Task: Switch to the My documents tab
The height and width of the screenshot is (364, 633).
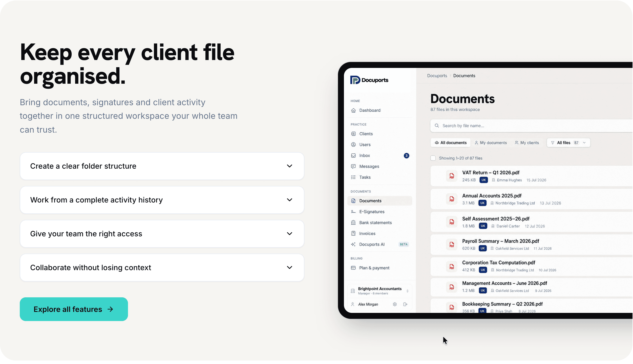Action: [x=491, y=143]
